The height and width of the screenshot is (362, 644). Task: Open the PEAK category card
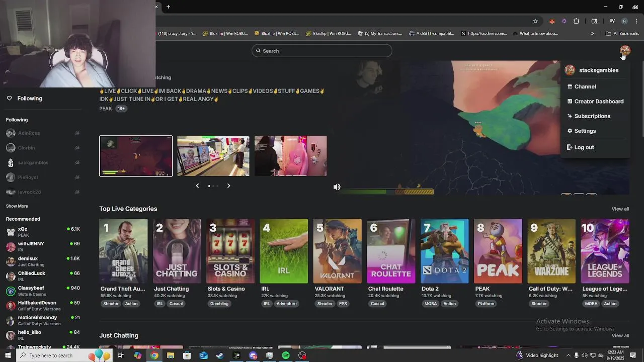(498, 251)
